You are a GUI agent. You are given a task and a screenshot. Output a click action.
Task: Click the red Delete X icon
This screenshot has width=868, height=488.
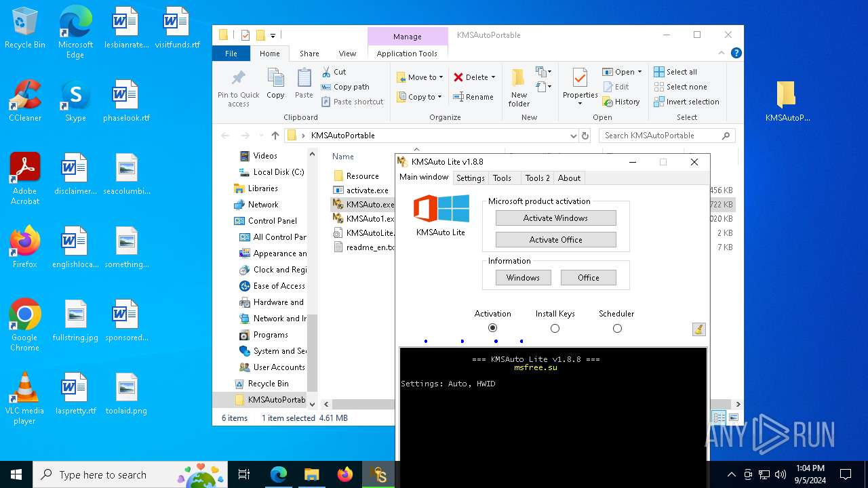(x=458, y=77)
